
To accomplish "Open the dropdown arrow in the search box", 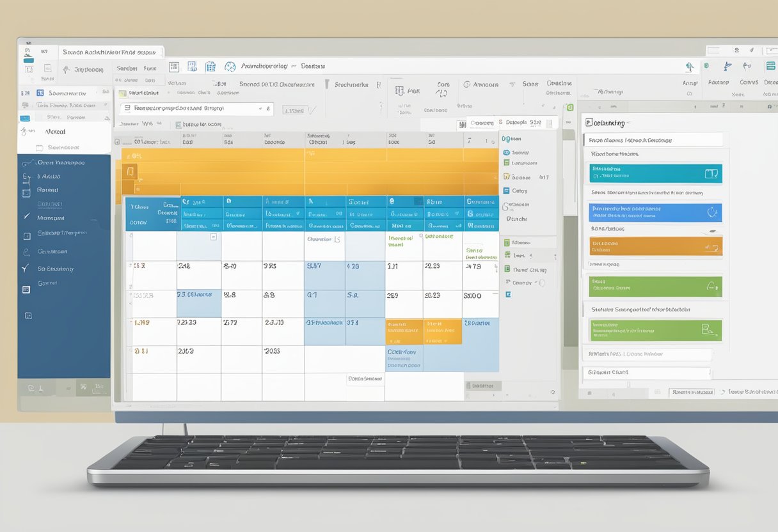I will (x=261, y=109).
